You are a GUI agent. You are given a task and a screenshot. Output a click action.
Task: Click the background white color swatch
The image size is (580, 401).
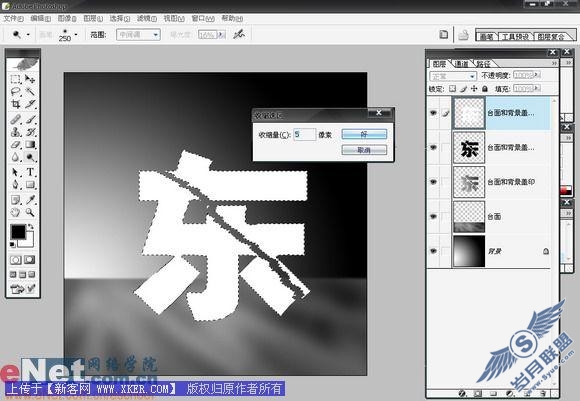(x=29, y=242)
